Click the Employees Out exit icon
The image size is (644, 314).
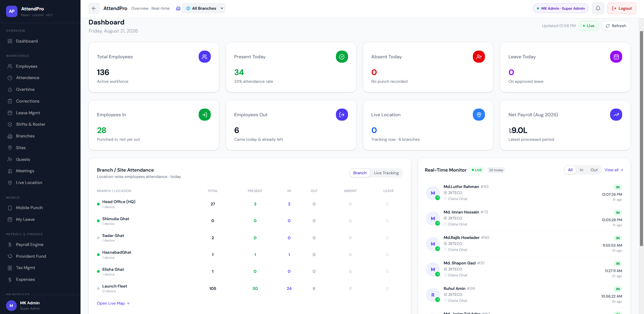(342, 115)
